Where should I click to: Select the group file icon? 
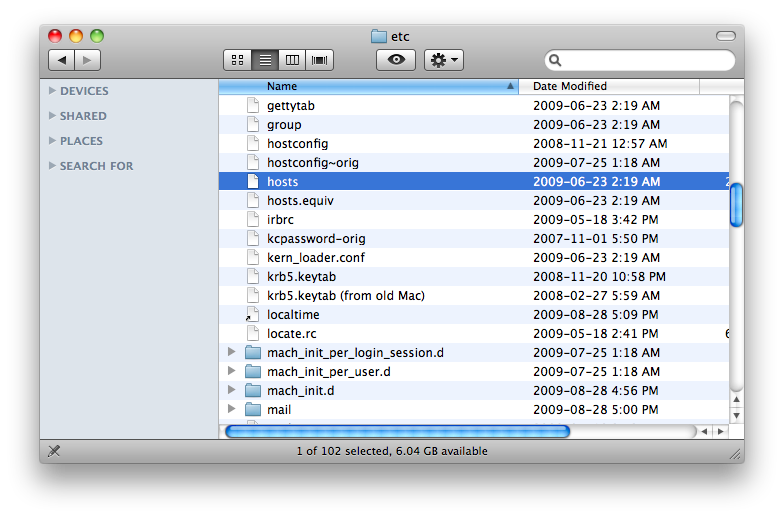[253, 124]
